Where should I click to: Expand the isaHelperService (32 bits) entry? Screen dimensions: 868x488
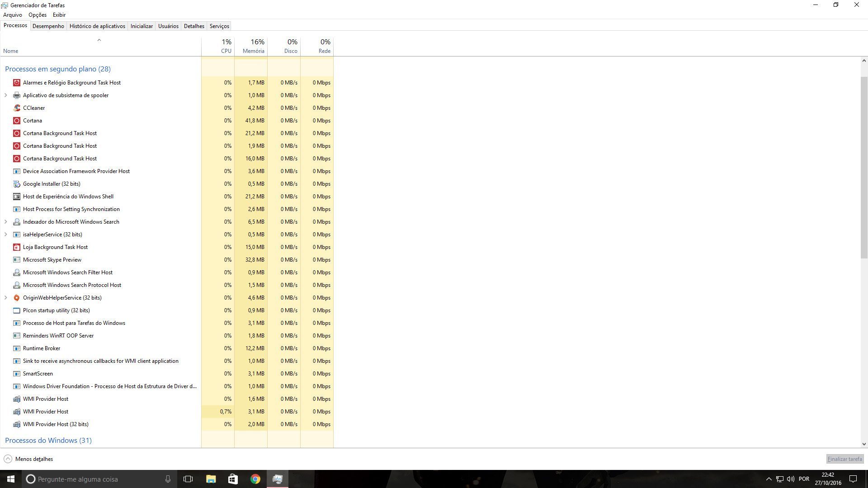(6, 235)
